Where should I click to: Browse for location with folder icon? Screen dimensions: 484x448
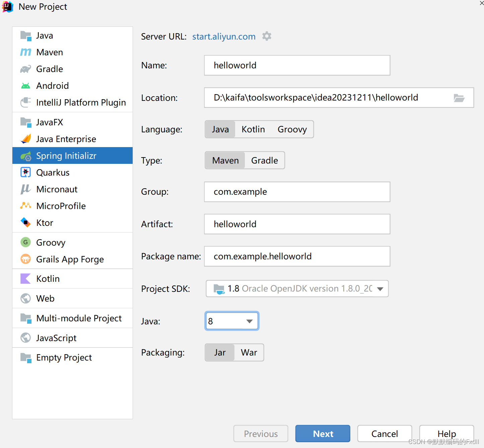click(459, 98)
